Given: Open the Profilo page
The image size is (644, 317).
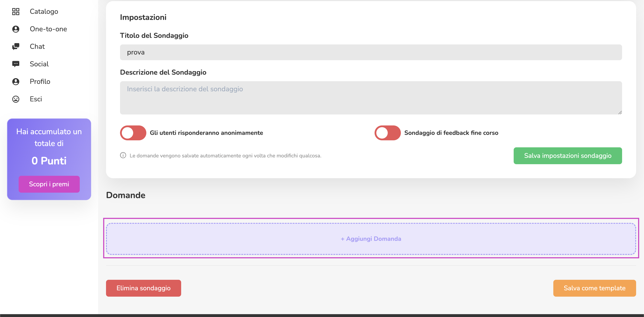Looking at the screenshot, I should point(40,81).
